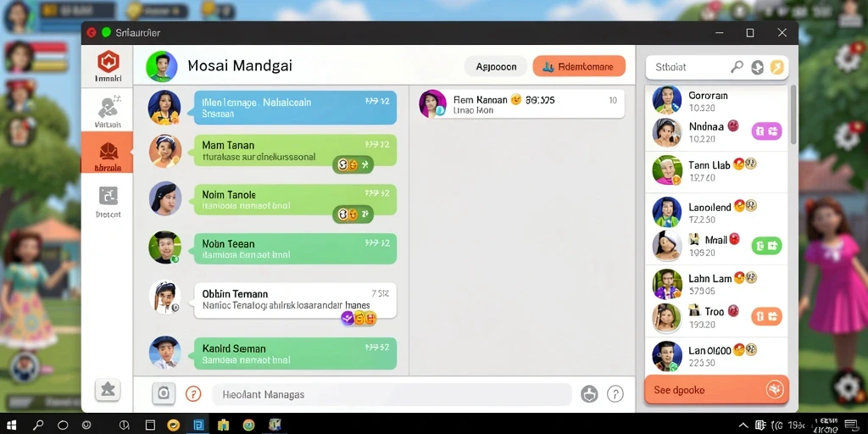Click the contacts list scrollbar
Image resolution: width=868 pixels, height=434 pixels.
[793, 114]
